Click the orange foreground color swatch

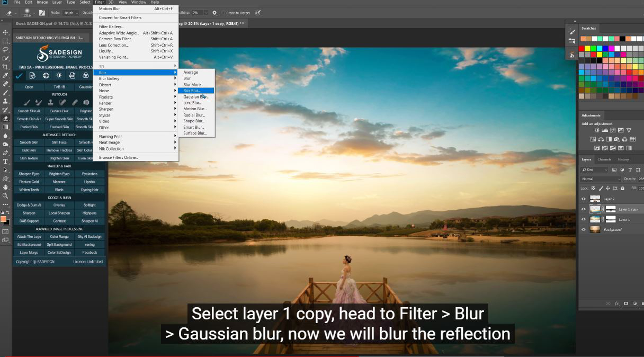point(4,219)
